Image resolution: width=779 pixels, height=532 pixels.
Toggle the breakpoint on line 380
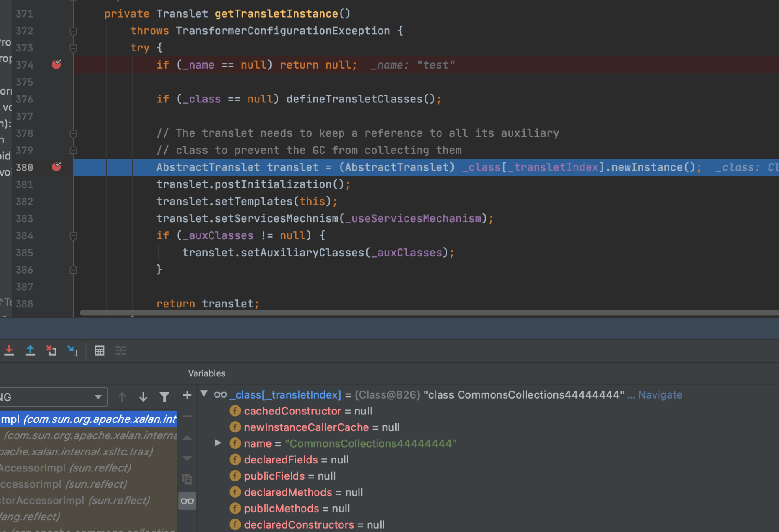56,167
